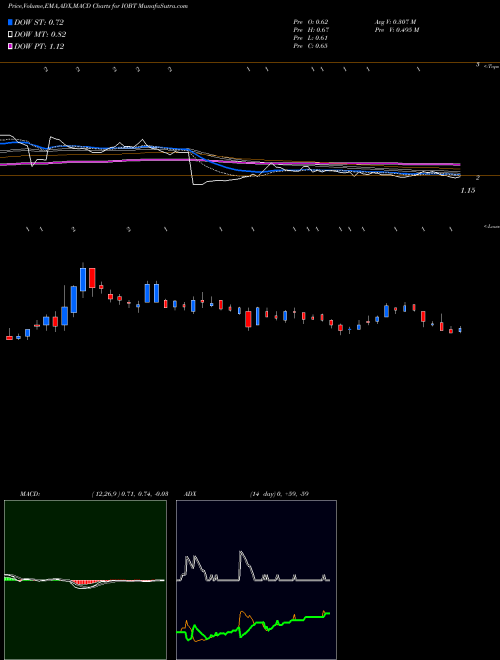Click the chart title for IOBT MunafaSutra.com
Screen dimensions: 500x660
pos(98,6)
